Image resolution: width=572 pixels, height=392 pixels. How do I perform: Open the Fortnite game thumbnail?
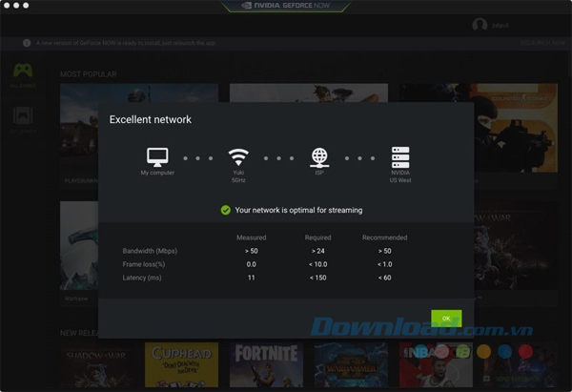pos(266,364)
